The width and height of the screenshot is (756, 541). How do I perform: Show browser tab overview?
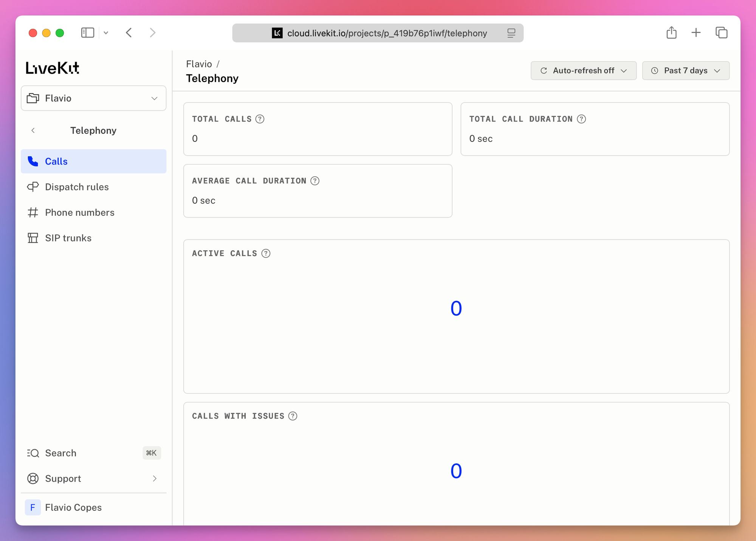(722, 33)
